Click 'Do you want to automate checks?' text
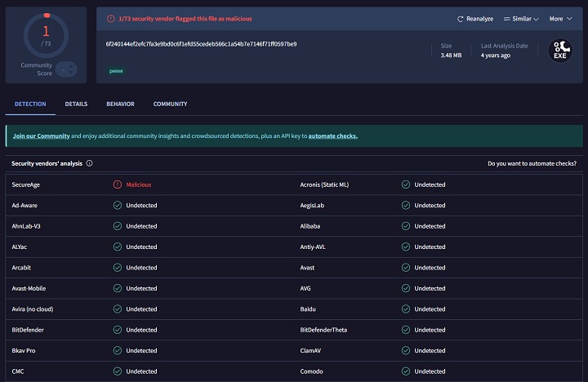 click(x=532, y=163)
